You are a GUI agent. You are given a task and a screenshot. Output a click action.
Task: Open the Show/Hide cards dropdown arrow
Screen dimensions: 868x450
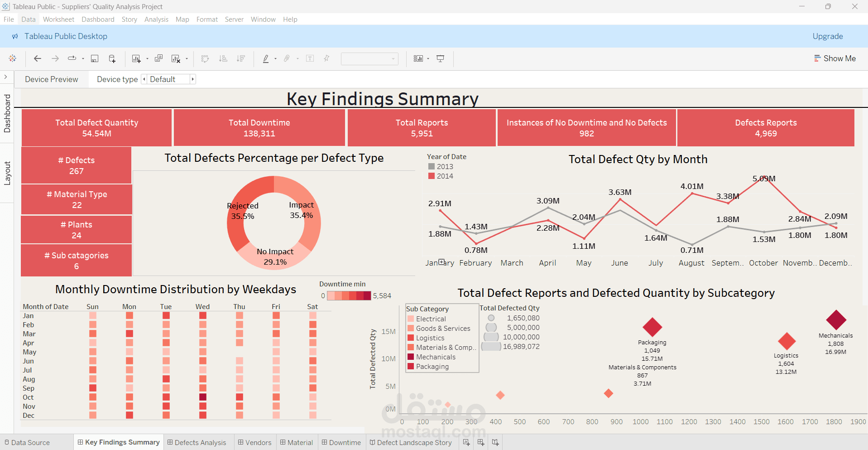[x=428, y=58]
